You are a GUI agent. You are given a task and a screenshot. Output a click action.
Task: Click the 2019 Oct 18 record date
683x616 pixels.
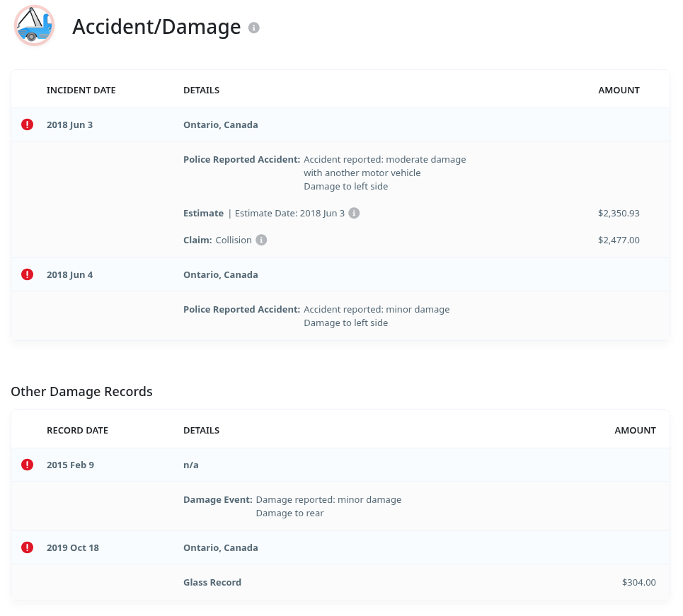[73, 548]
